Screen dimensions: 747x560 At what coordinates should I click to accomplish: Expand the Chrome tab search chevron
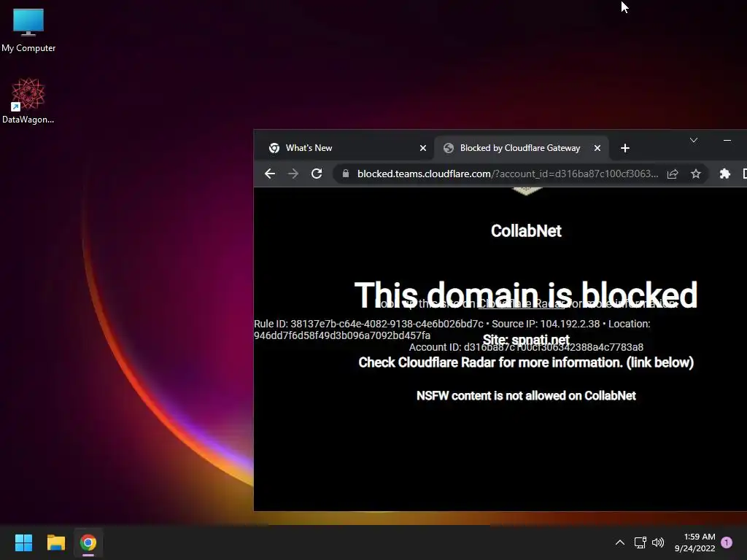point(694,140)
